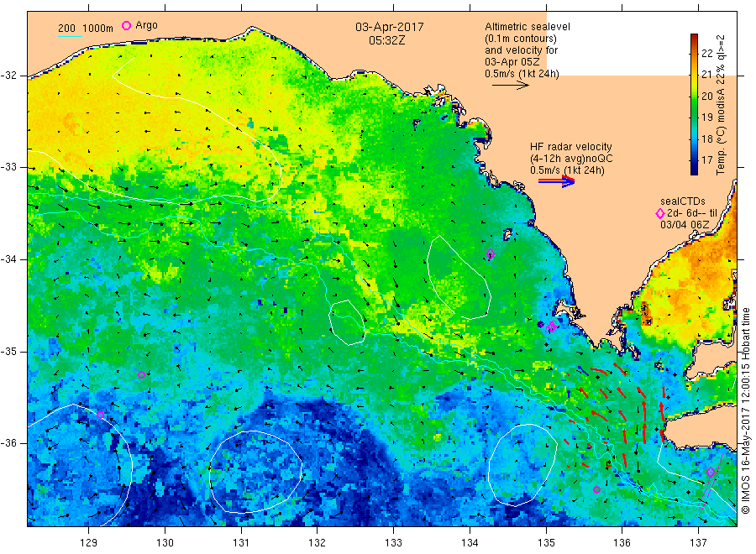Click the '03-Apr-2017' date text

tap(390, 27)
